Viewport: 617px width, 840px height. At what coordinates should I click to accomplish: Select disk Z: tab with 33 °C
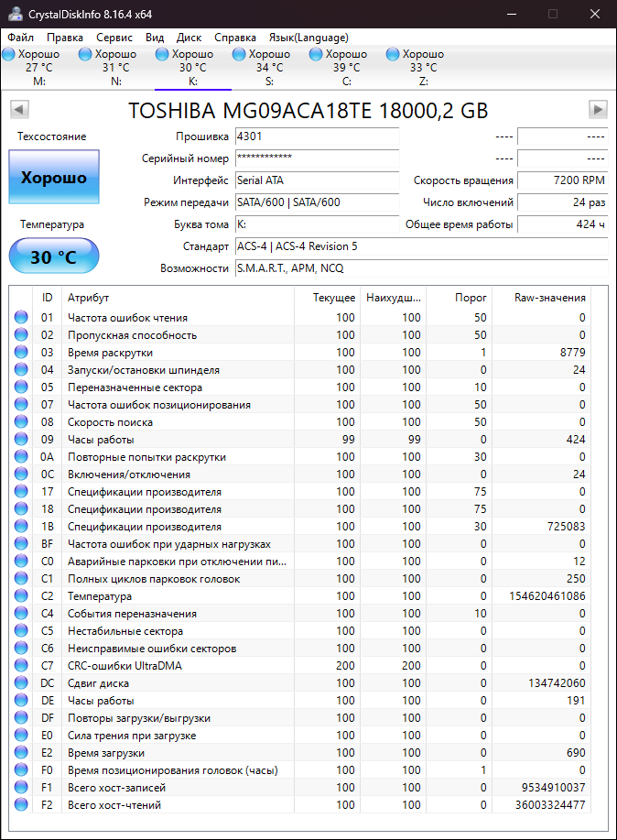(423, 68)
